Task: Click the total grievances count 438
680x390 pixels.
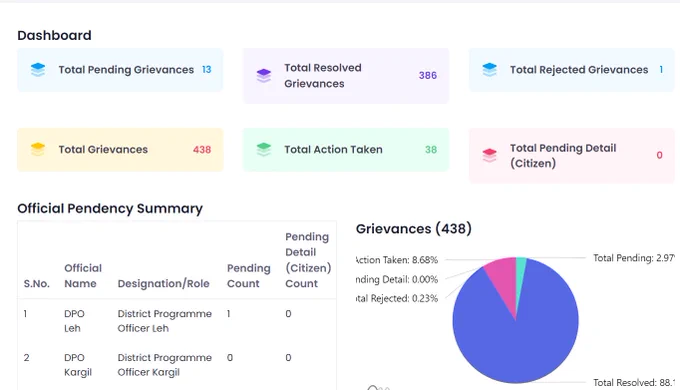Action: (202, 150)
